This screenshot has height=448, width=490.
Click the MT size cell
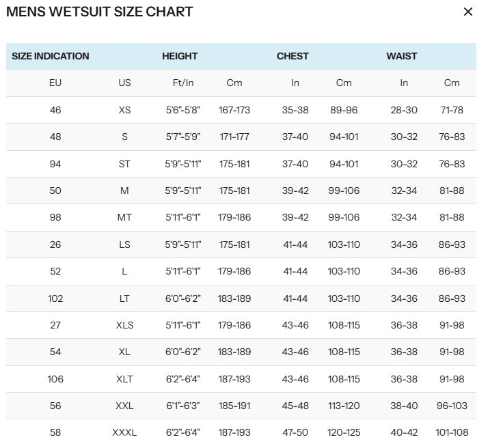point(124,217)
